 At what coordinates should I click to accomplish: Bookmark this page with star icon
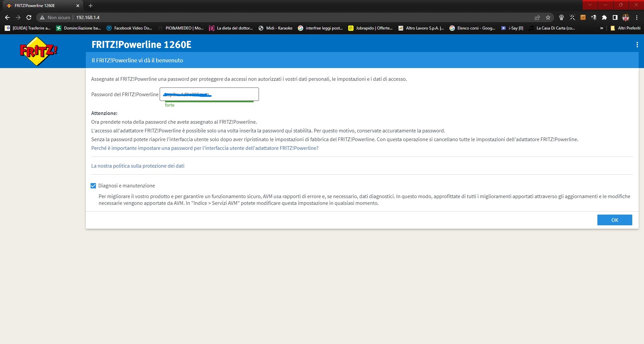click(x=548, y=17)
